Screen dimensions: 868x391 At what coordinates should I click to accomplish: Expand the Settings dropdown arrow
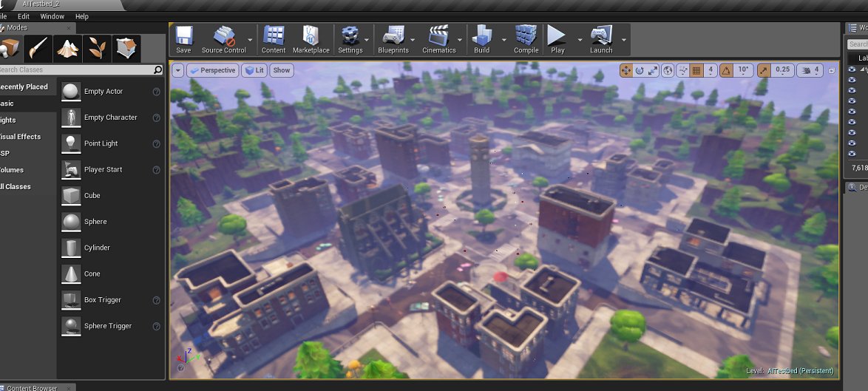367,40
